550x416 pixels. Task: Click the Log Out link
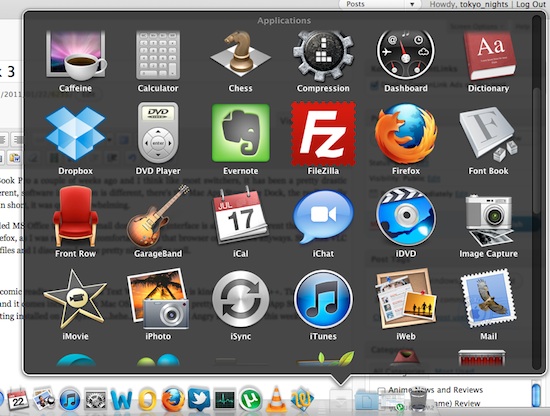point(530,4)
